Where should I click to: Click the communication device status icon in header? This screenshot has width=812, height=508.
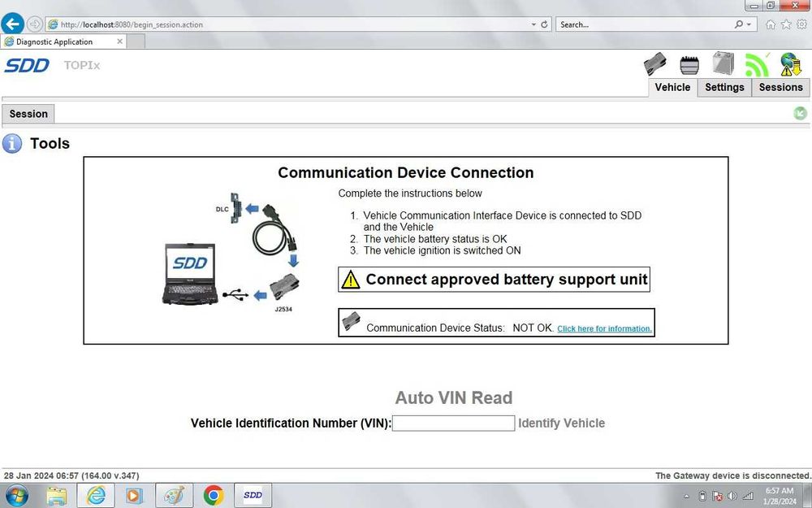pos(655,64)
